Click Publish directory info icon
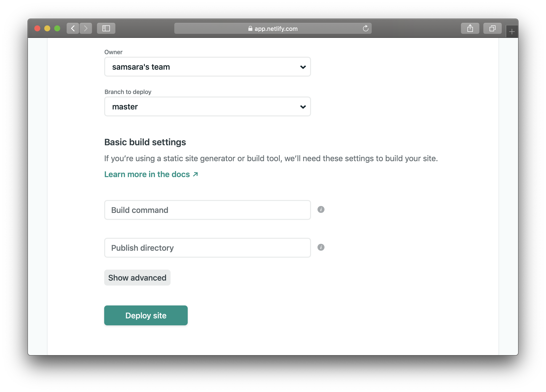This screenshot has height=392, width=546. [x=321, y=247]
